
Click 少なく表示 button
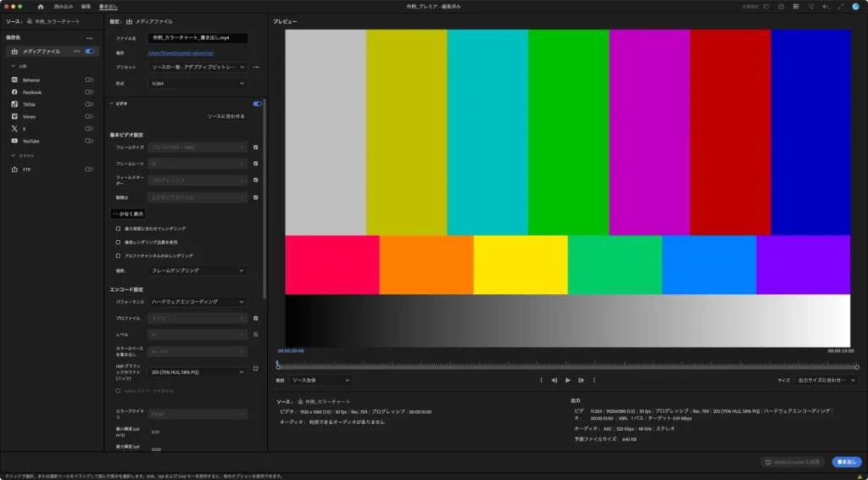128,214
